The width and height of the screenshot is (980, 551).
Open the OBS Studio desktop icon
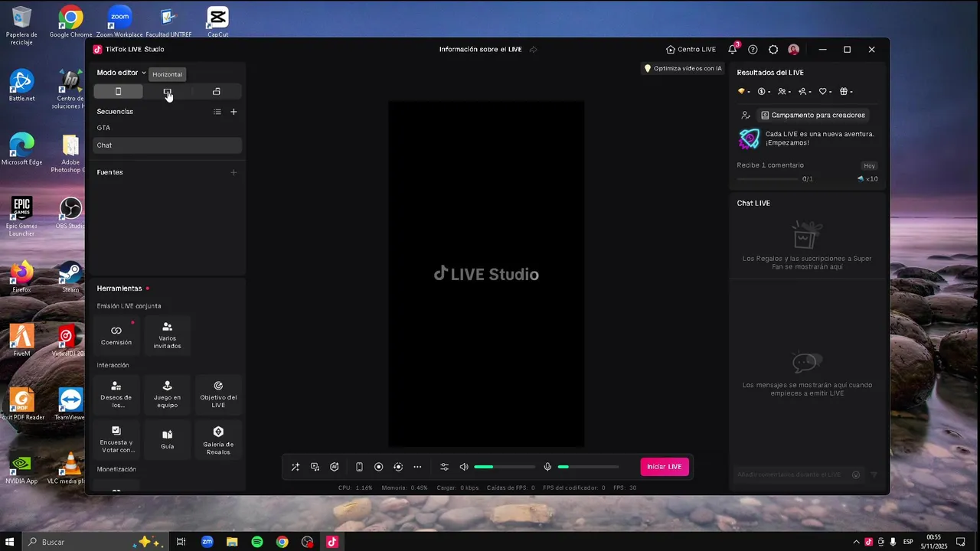[70, 212]
